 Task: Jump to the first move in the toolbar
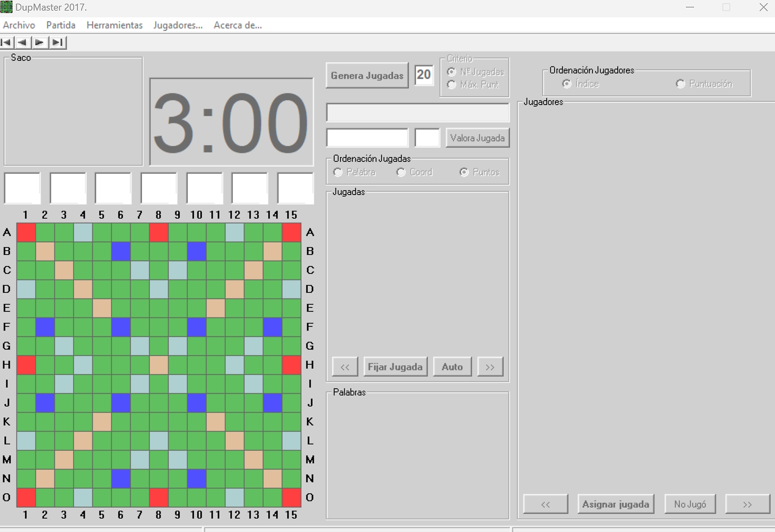click(7, 43)
